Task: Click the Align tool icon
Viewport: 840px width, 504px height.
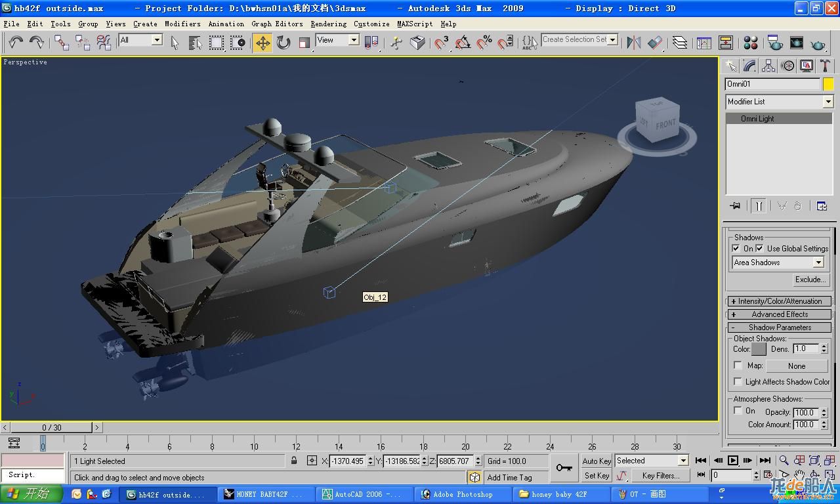Action: (x=655, y=43)
